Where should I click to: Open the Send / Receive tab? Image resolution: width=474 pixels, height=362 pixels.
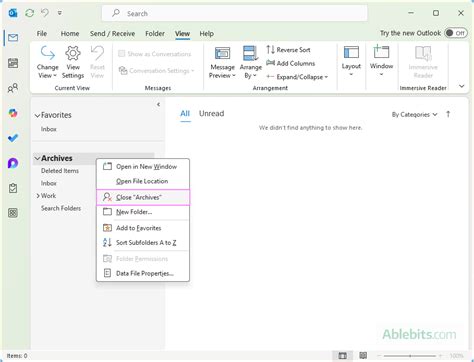point(112,34)
